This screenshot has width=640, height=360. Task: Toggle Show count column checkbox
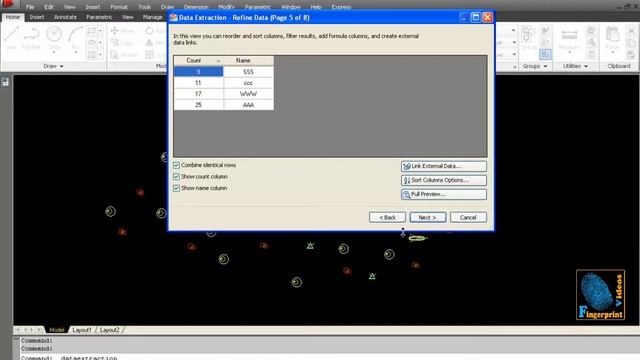[176, 177]
